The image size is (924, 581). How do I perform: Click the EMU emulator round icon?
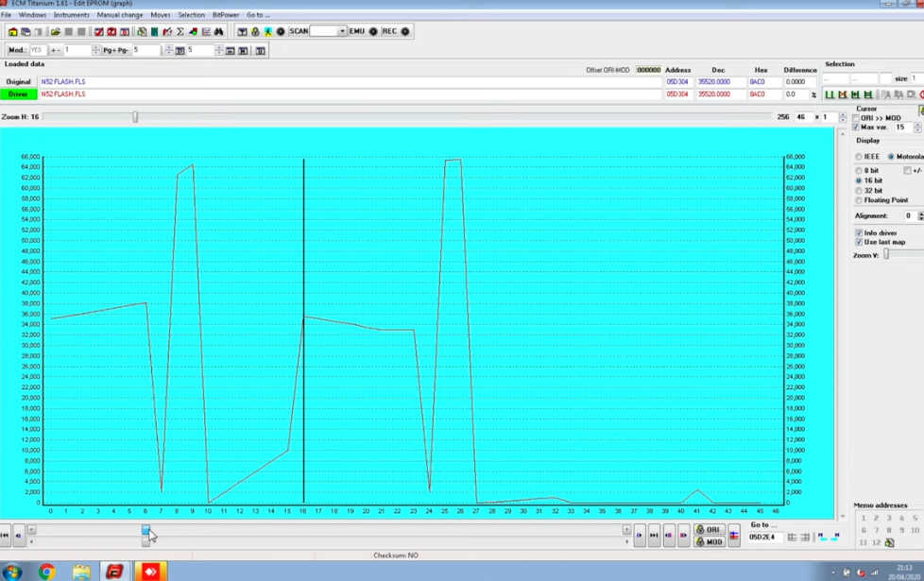(x=373, y=31)
